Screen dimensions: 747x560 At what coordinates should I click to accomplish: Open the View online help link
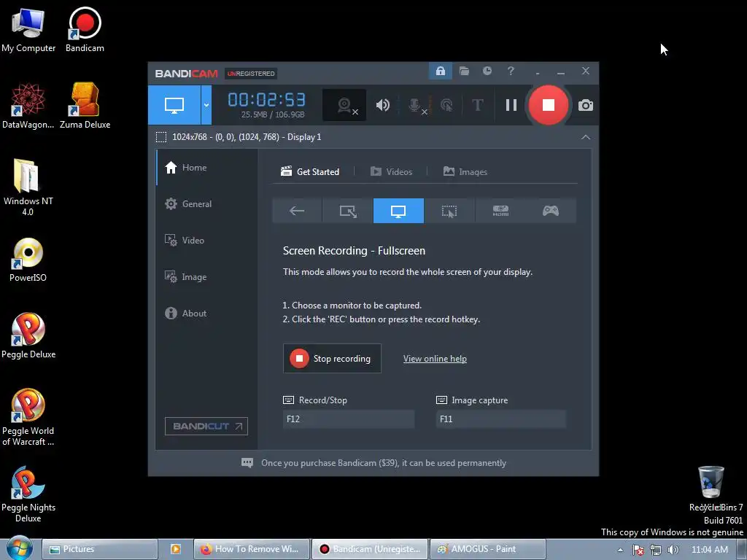(x=435, y=359)
